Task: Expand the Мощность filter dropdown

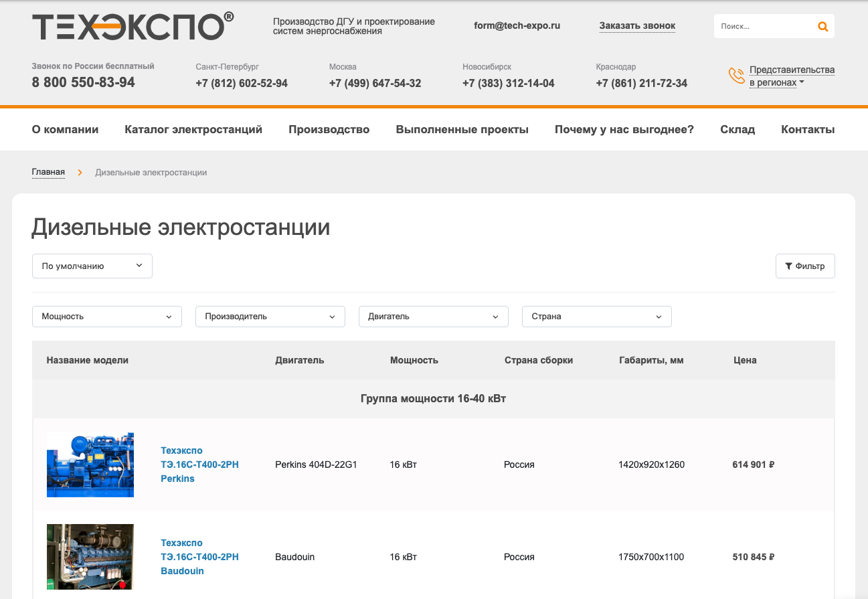Action: point(107,317)
